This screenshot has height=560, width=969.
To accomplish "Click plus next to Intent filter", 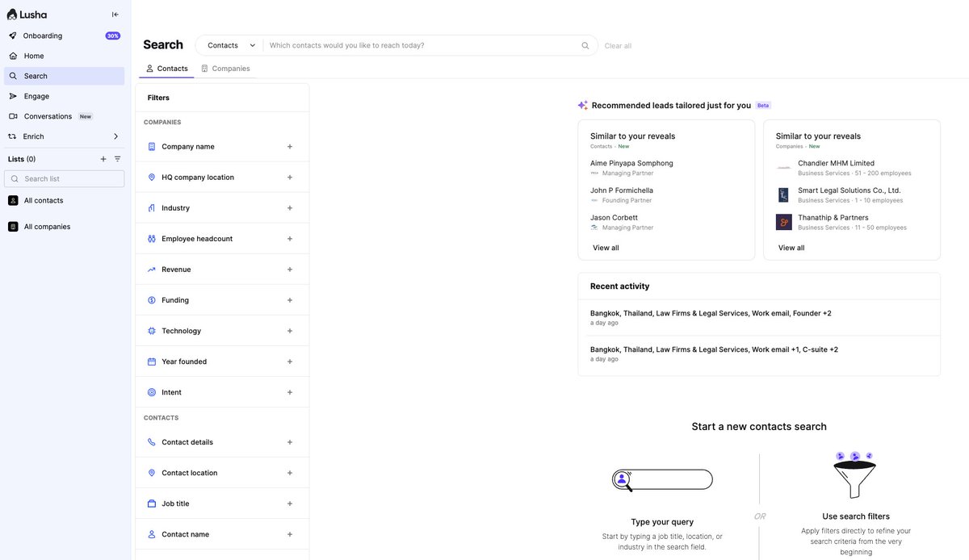I will click(290, 392).
